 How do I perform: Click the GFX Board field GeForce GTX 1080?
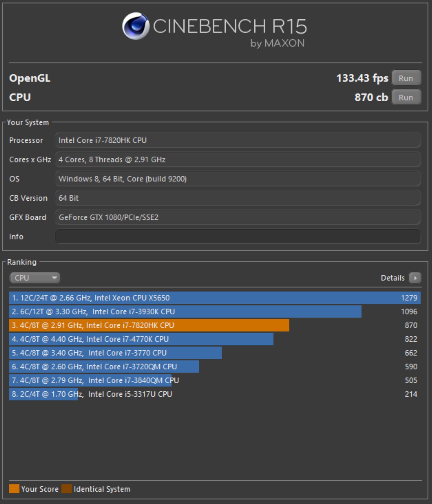point(238,217)
